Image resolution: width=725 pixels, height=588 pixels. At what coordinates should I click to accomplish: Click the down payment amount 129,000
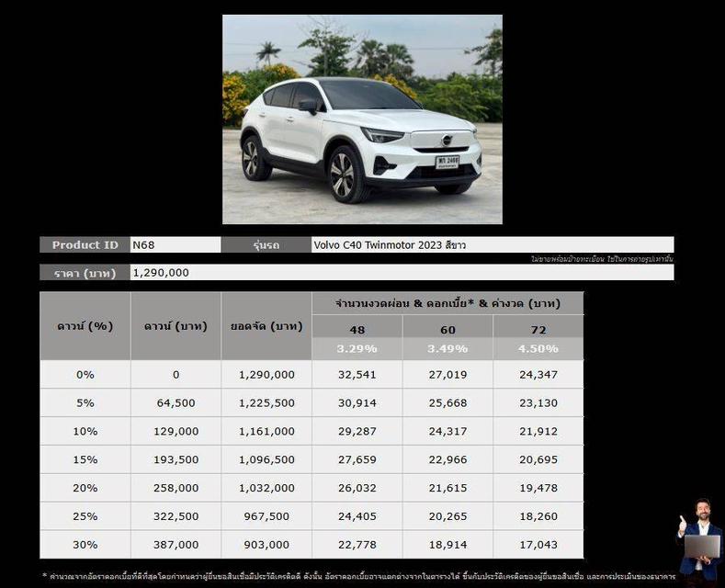176,431
